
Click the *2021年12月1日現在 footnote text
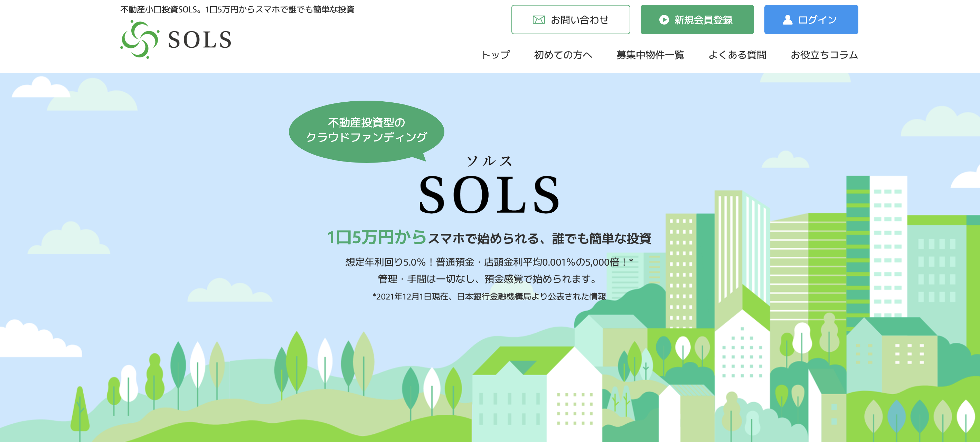[x=489, y=296]
